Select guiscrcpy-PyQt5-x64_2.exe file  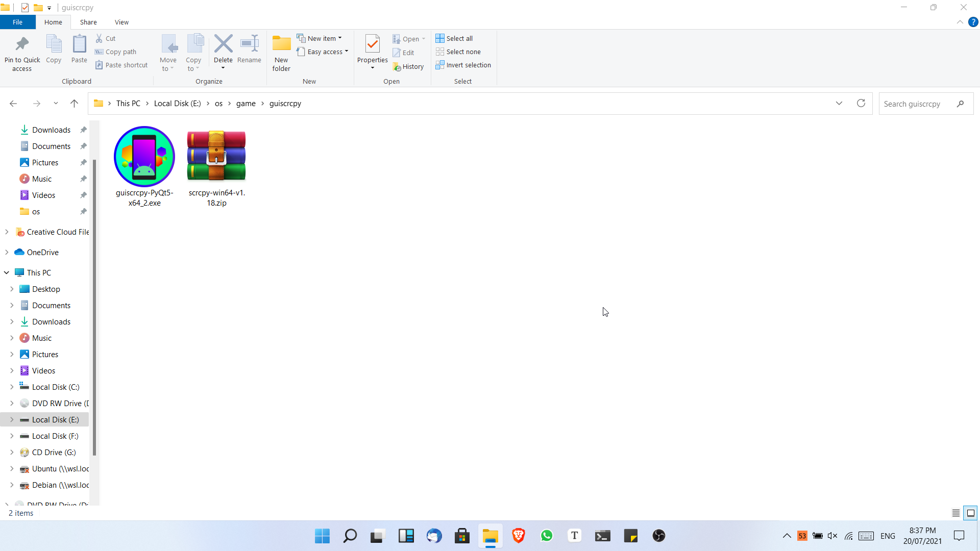pyautogui.click(x=144, y=167)
